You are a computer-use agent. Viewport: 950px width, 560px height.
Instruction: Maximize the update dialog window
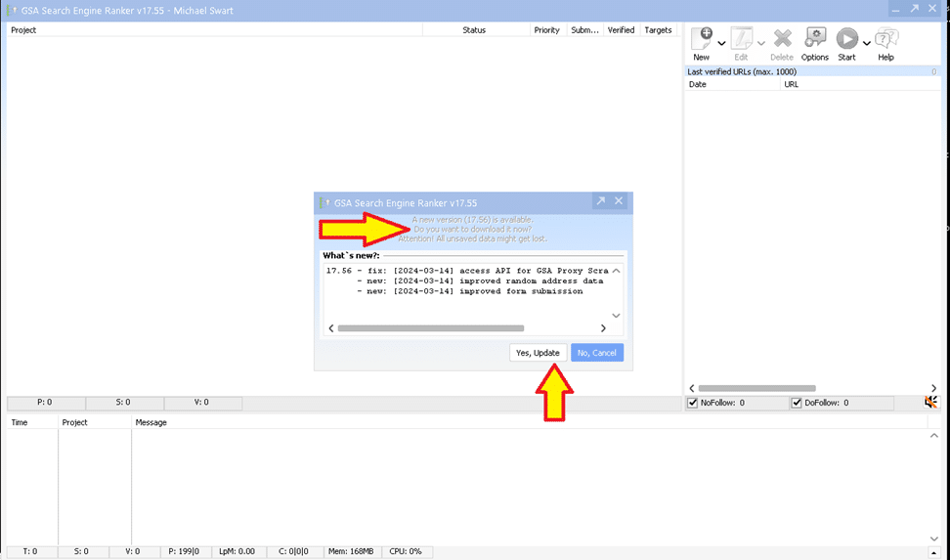[x=600, y=200]
